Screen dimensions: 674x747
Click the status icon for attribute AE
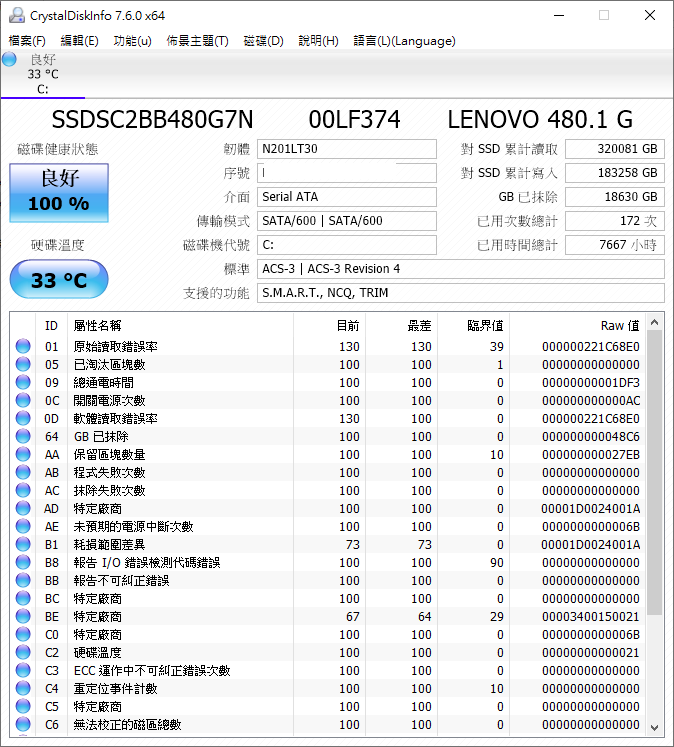pyautogui.click(x=23, y=526)
